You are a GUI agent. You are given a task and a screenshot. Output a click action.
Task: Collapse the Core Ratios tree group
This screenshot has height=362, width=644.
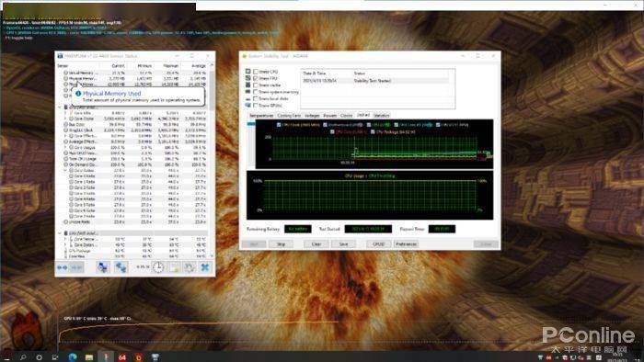(65, 170)
